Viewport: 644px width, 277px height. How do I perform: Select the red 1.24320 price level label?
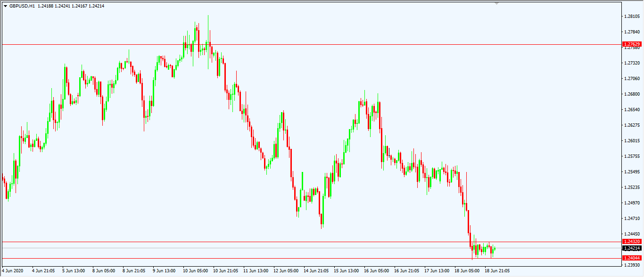coord(632,242)
